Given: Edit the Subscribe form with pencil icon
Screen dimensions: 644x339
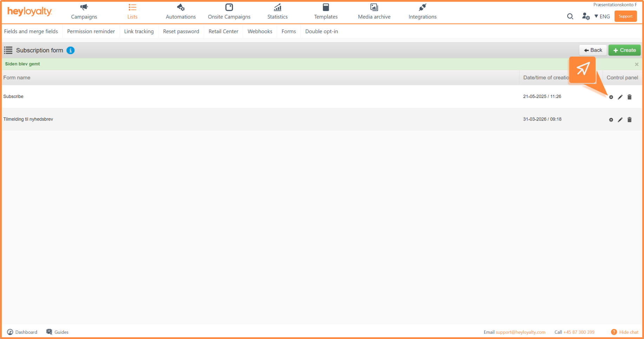Looking at the screenshot, I should (620, 97).
